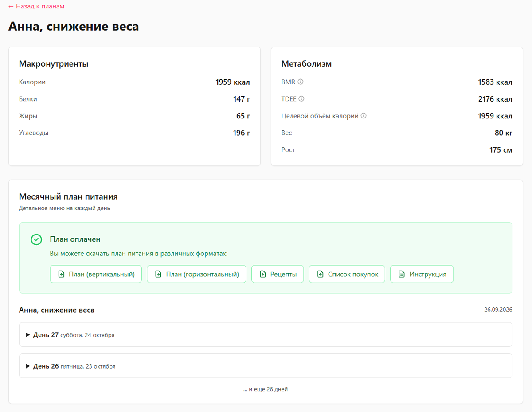Click the Рост value 175 см
Viewport: 532px width, 412px height.
tap(501, 149)
